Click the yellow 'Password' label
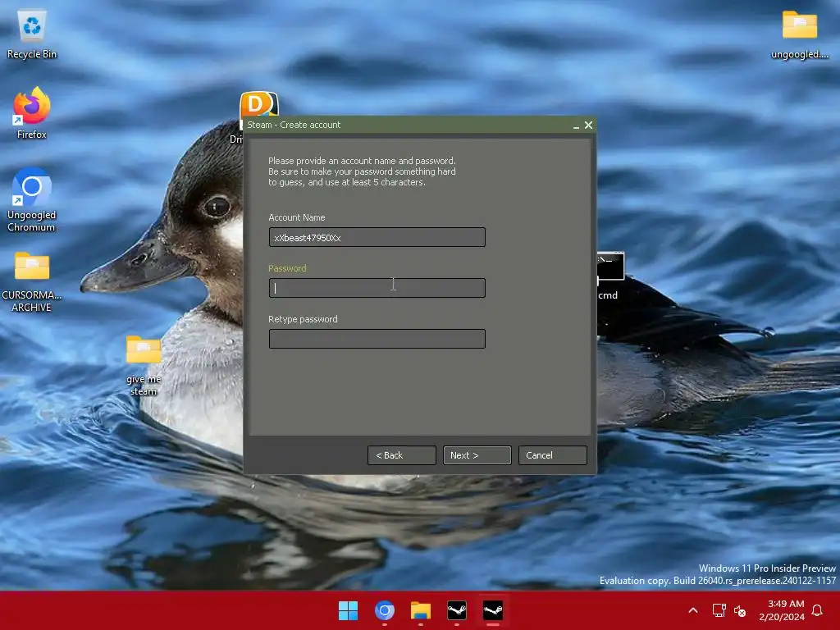Viewport: 840px width, 630px height. pyautogui.click(x=287, y=268)
